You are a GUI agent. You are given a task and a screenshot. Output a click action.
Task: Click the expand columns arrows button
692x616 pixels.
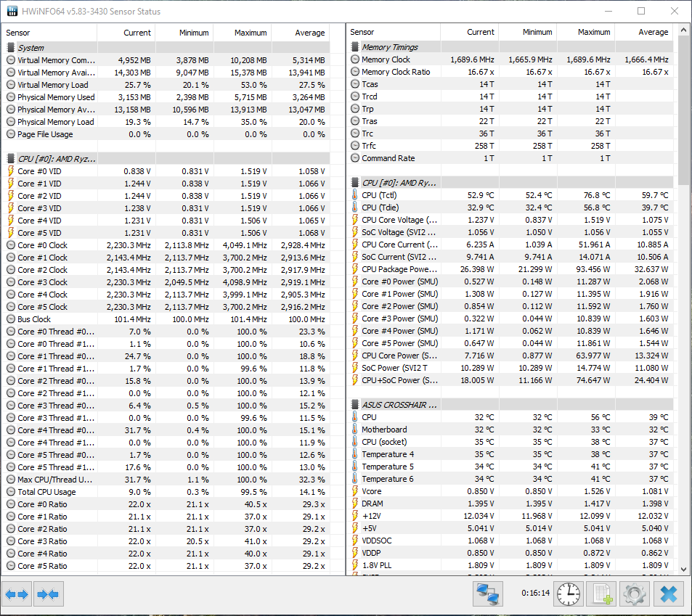click(17, 594)
